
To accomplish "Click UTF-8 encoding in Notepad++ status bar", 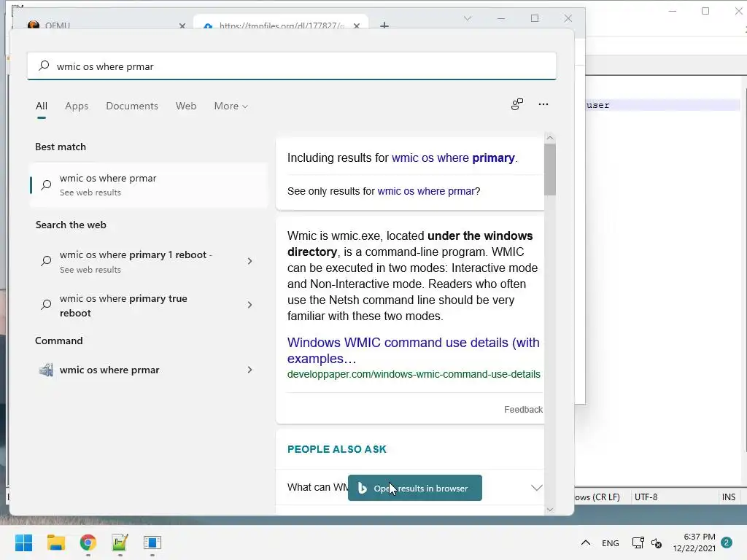I will pos(646,497).
